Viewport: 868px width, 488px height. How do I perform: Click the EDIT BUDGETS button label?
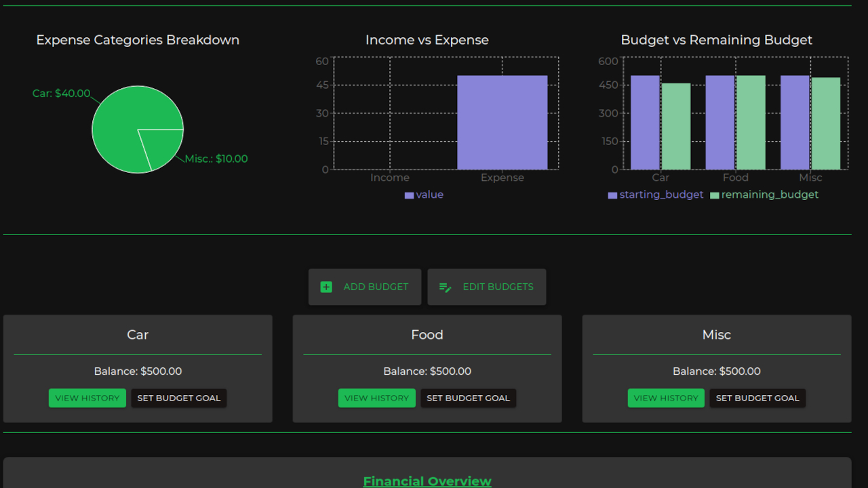pos(498,287)
